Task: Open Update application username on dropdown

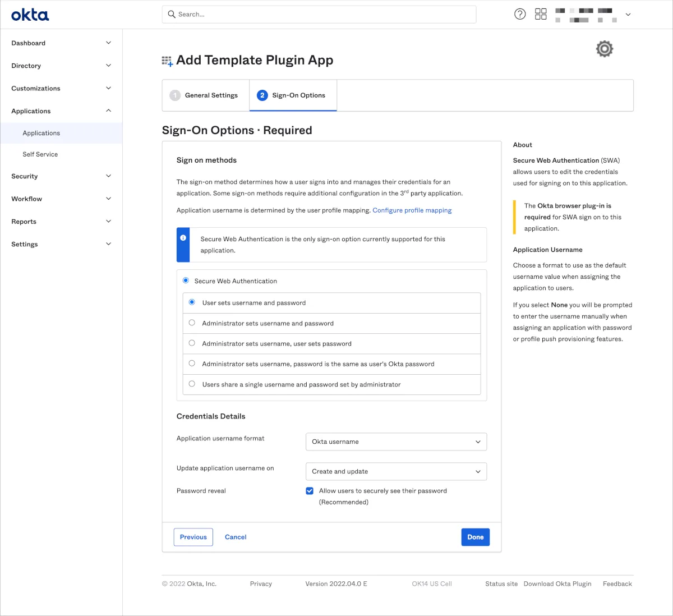Action: coord(396,471)
